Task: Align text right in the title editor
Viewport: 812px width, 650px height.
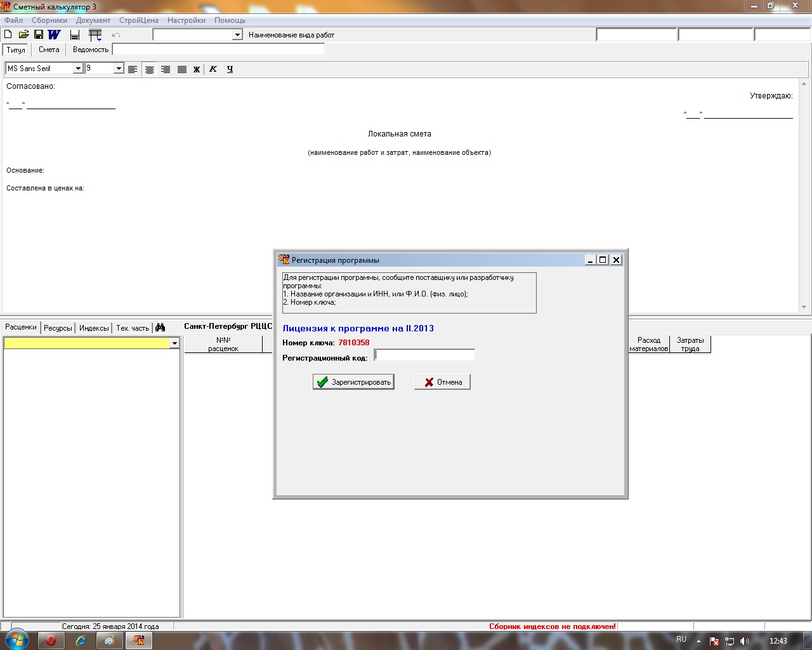Action: pos(166,69)
